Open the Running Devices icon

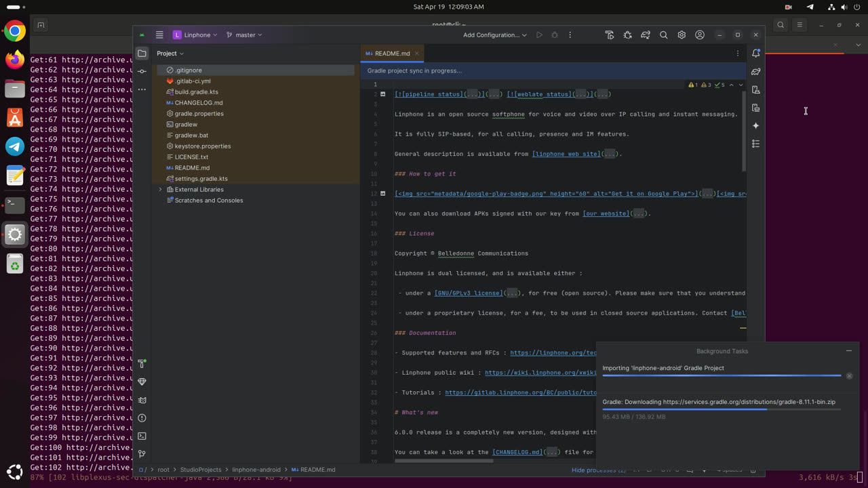(755, 108)
